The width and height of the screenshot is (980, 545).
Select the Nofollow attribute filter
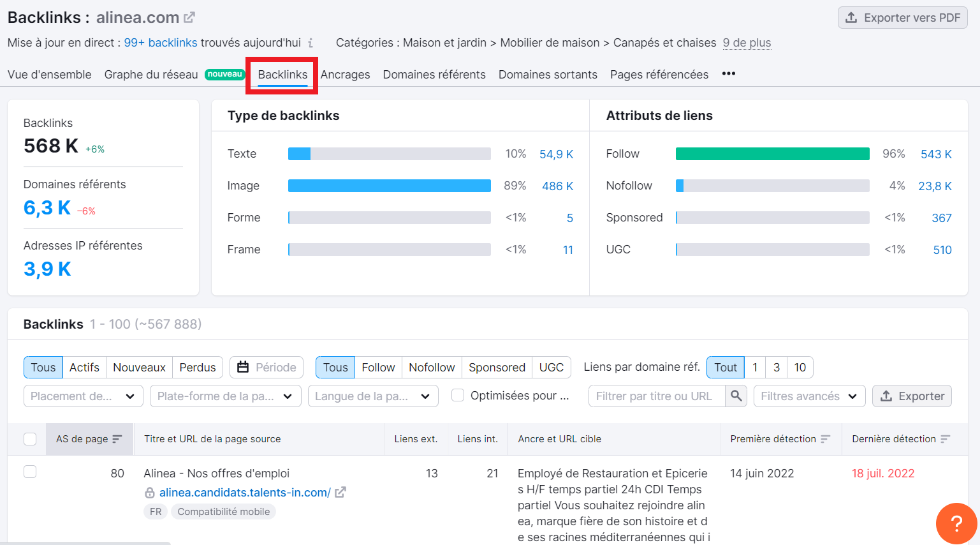(x=432, y=367)
